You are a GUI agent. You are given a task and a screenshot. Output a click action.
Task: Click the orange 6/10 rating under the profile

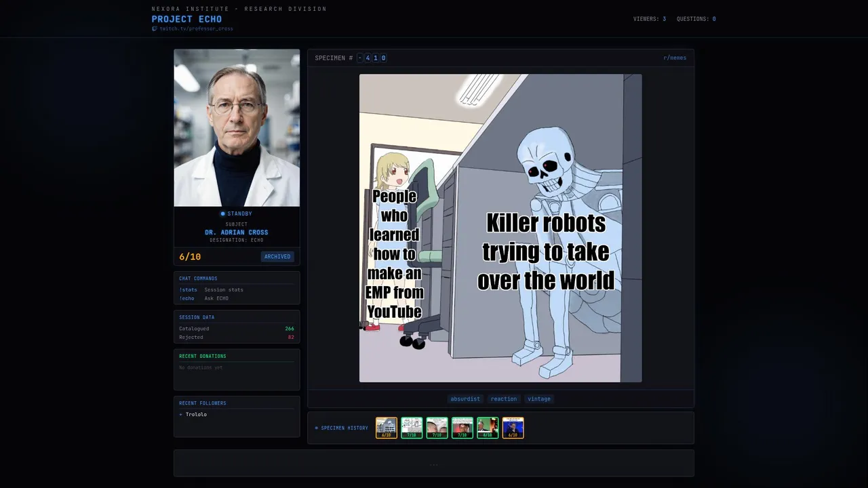190,257
